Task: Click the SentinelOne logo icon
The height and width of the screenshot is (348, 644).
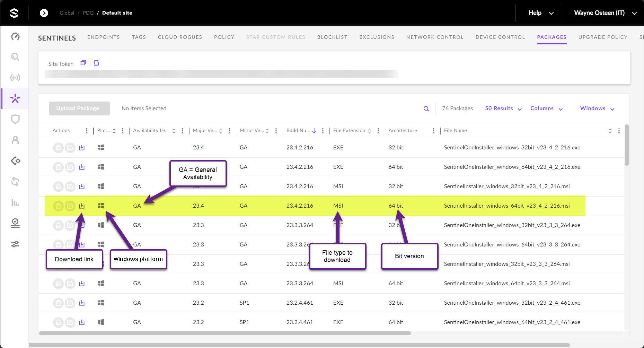Action: pos(14,13)
